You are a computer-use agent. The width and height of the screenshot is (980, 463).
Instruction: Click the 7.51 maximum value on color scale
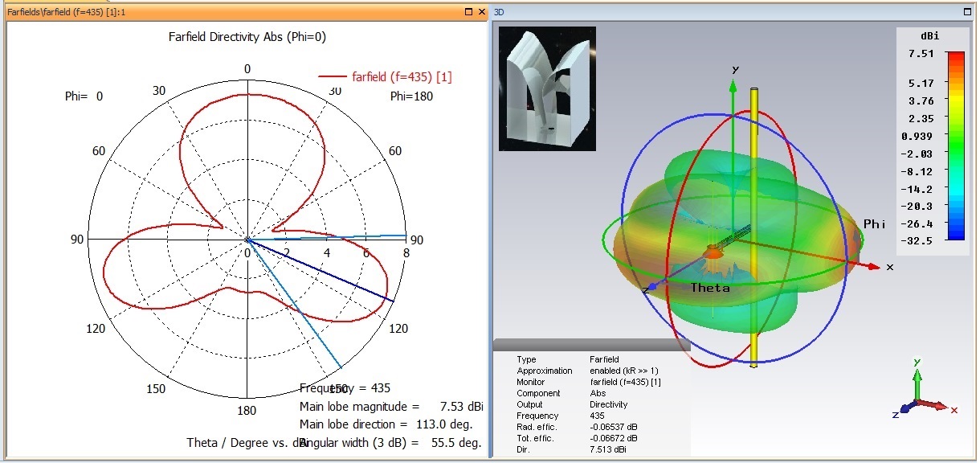921,54
